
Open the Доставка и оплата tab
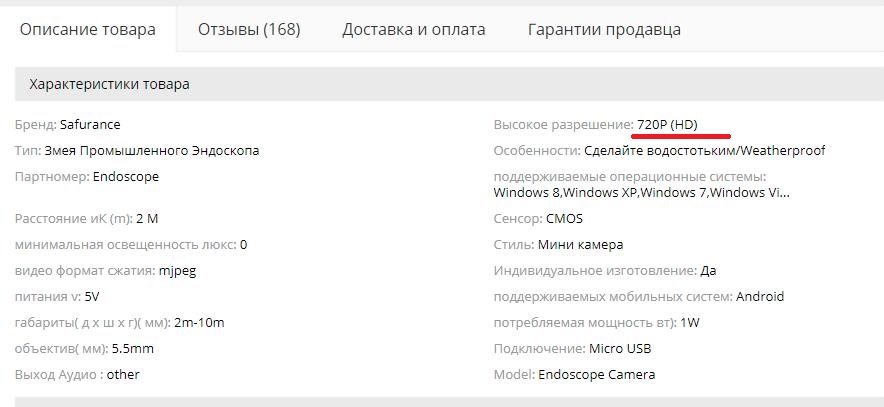coord(413,29)
